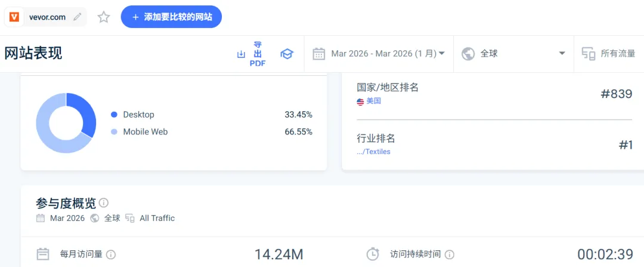Click the US flag icon
The image size is (644, 267).
click(x=360, y=102)
